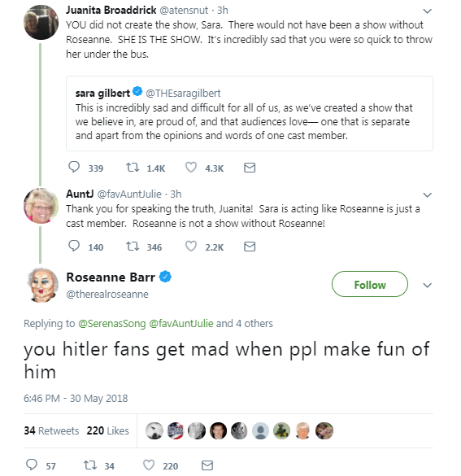Send Juanita's tweet via direct message envelope

[x=250, y=168]
